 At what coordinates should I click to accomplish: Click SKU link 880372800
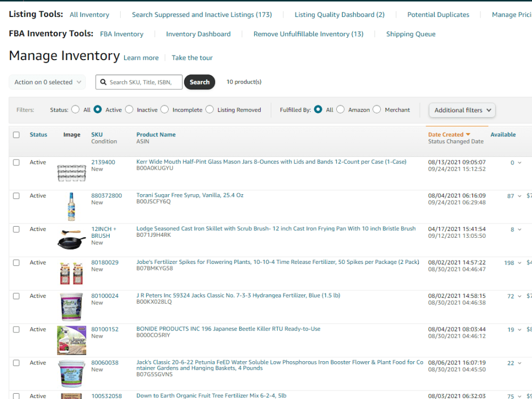pos(106,196)
